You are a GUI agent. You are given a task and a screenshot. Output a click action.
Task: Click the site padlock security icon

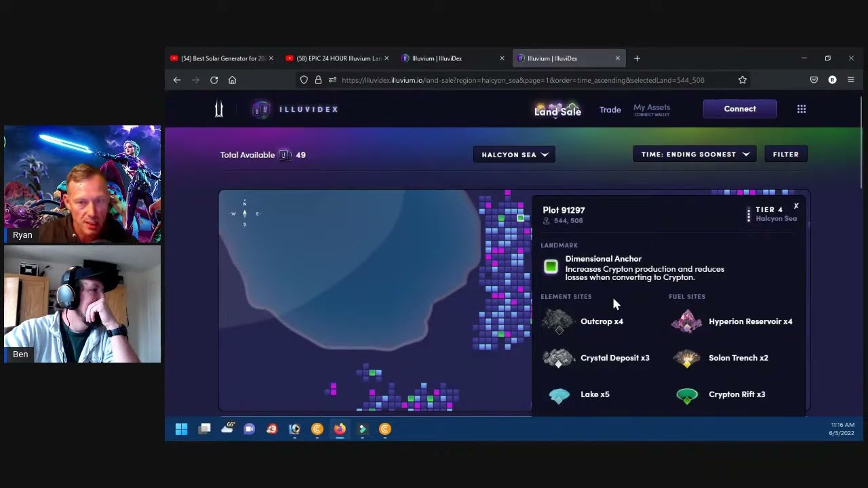tap(318, 80)
